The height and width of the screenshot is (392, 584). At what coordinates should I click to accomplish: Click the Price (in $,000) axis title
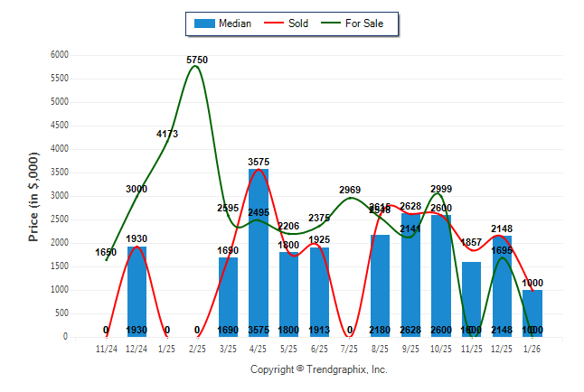(x=33, y=195)
